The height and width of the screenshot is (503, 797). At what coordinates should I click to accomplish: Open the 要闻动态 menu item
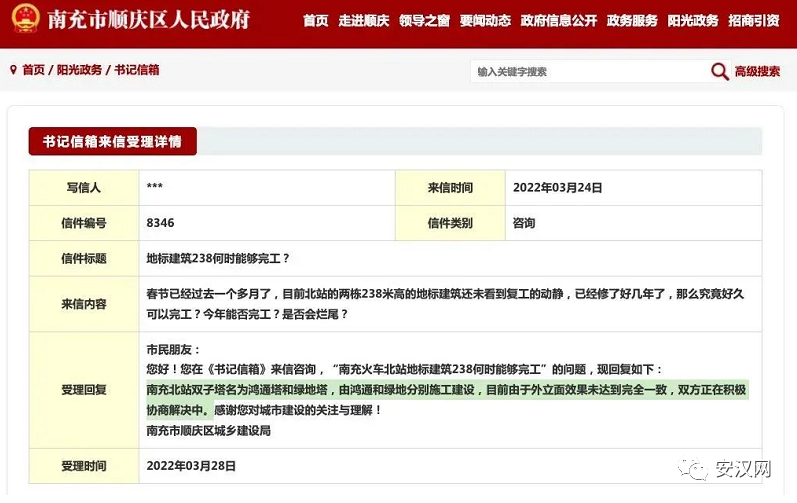pos(485,20)
